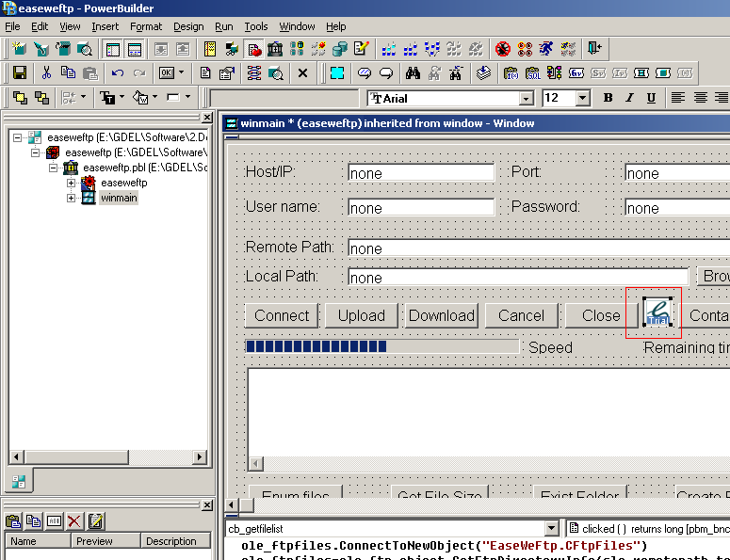The image size is (730, 560).
Task: Click the Paste Statement flowchart icon
Action: pos(554,73)
